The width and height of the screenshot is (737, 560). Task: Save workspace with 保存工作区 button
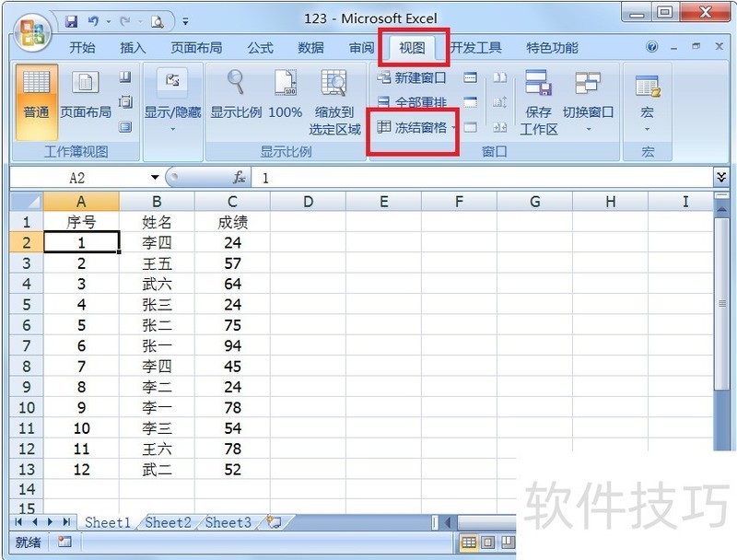539,101
